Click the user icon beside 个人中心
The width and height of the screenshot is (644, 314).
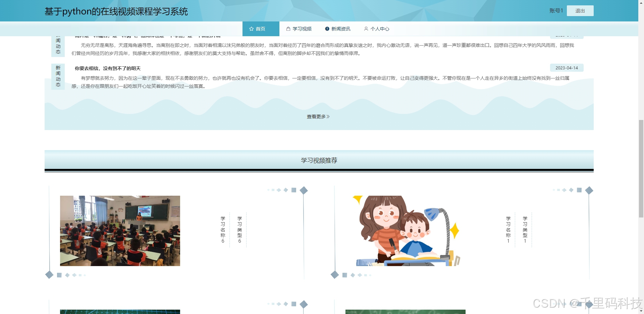coord(366,29)
